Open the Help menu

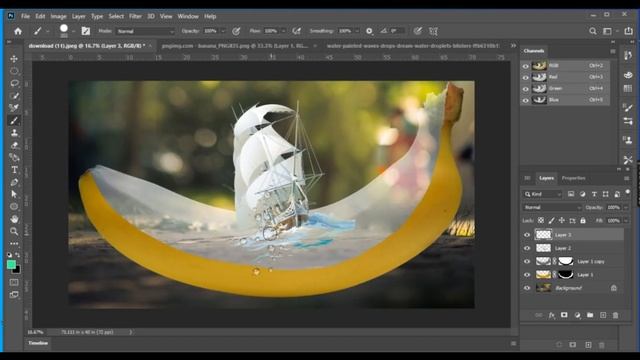[210, 16]
